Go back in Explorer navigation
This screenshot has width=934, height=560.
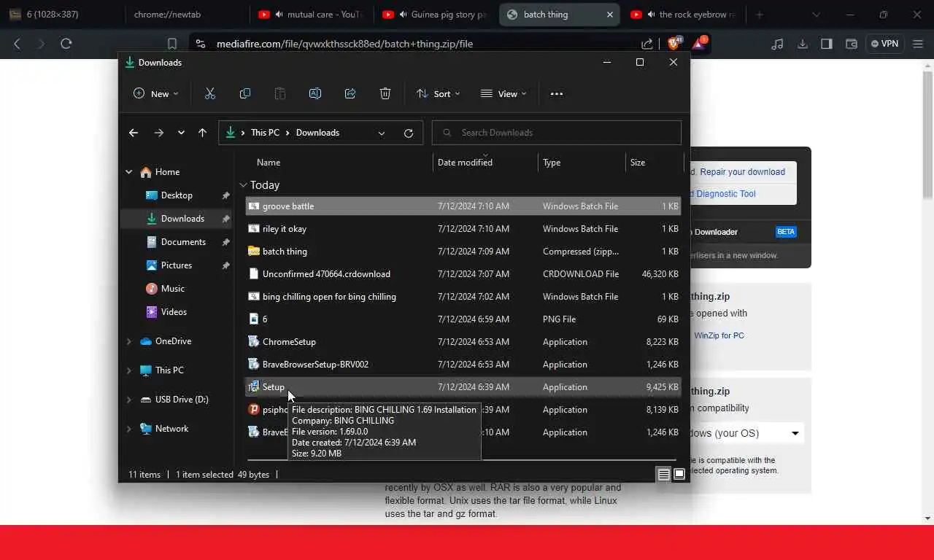pos(133,133)
